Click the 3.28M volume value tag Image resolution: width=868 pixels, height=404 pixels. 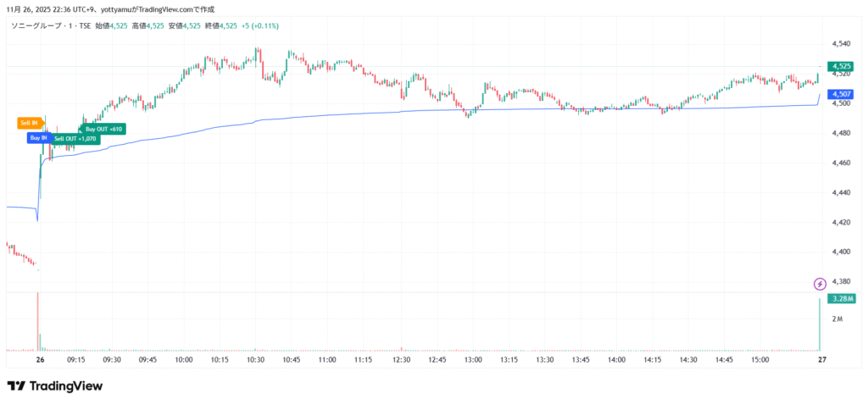841,299
